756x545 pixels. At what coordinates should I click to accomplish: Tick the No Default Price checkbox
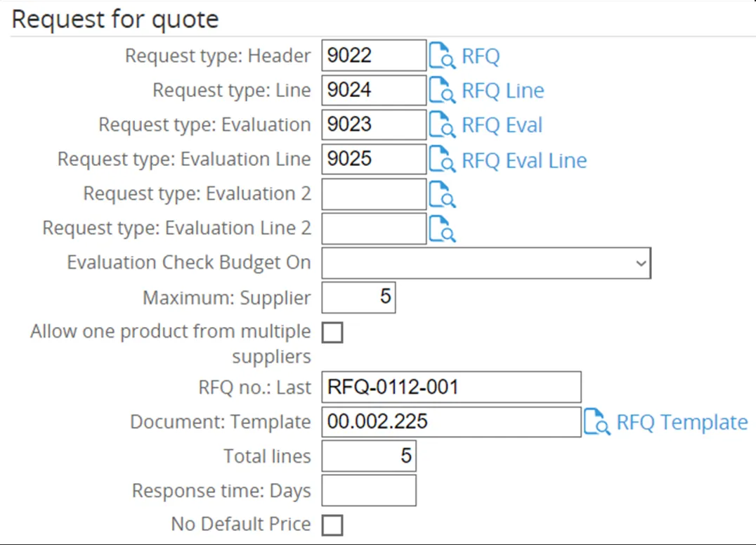332,525
